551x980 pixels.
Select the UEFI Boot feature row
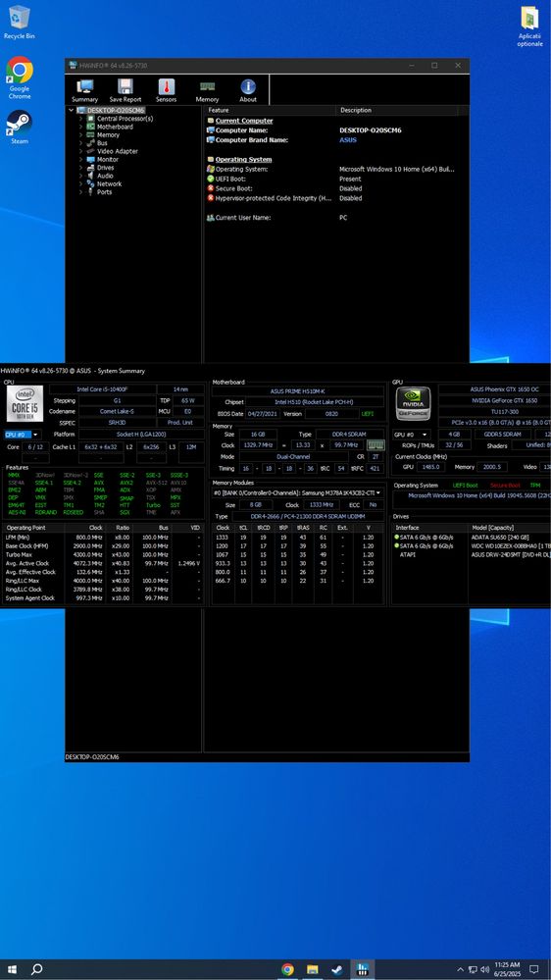[x=336, y=179]
